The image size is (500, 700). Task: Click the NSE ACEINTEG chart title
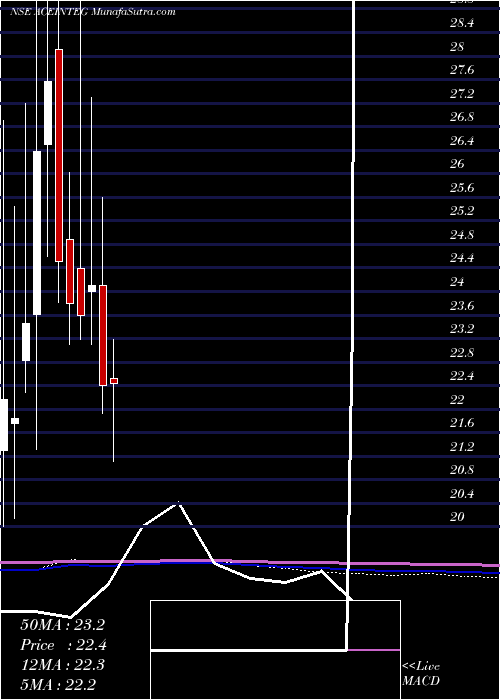[x=92, y=12]
